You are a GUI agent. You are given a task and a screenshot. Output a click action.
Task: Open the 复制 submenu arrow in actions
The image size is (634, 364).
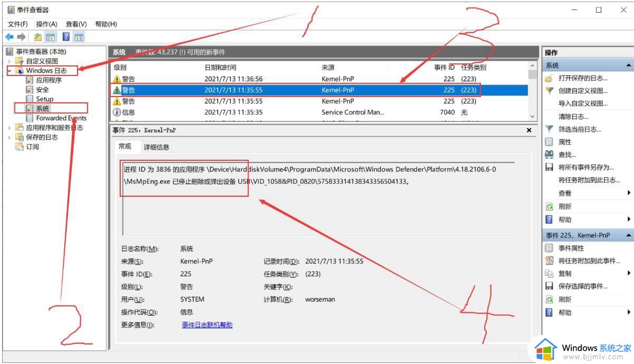coord(629,273)
